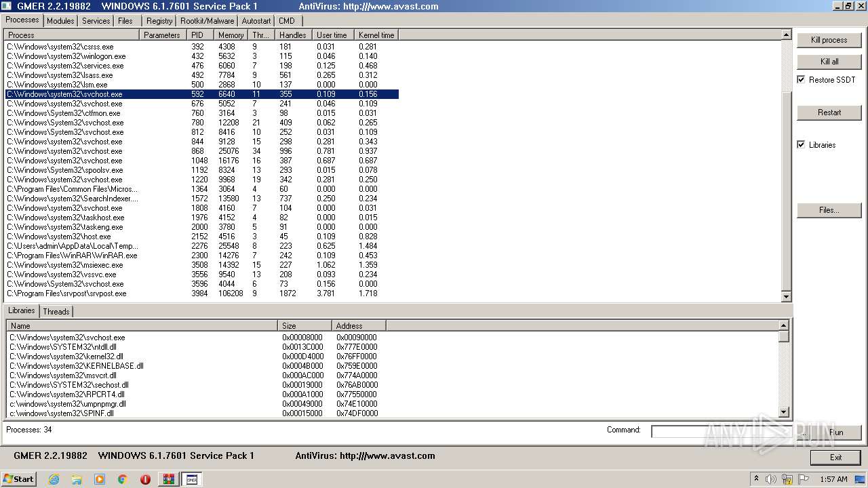Select the winlogon.exe process row
Image resolution: width=868 pixels, height=488 pixels.
tap(202, 56)
